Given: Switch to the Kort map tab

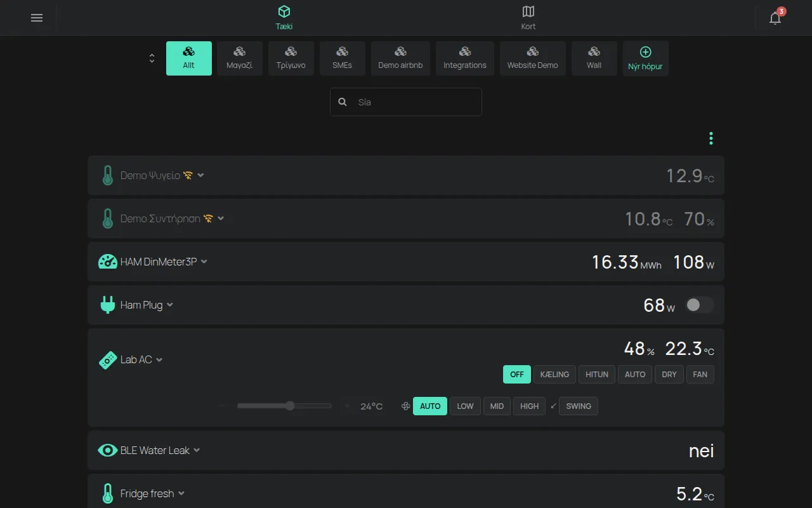Looking at the screenshot, I should 528,18.
